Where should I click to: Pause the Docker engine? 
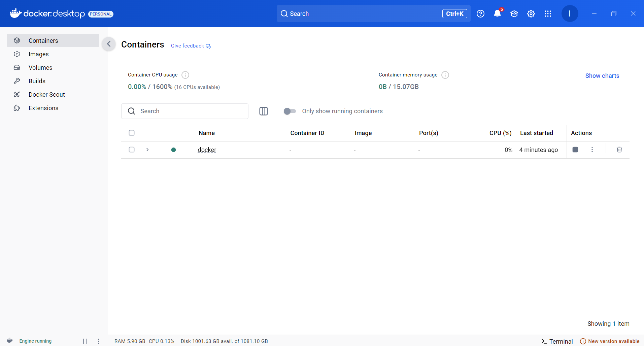coord(85,341)
